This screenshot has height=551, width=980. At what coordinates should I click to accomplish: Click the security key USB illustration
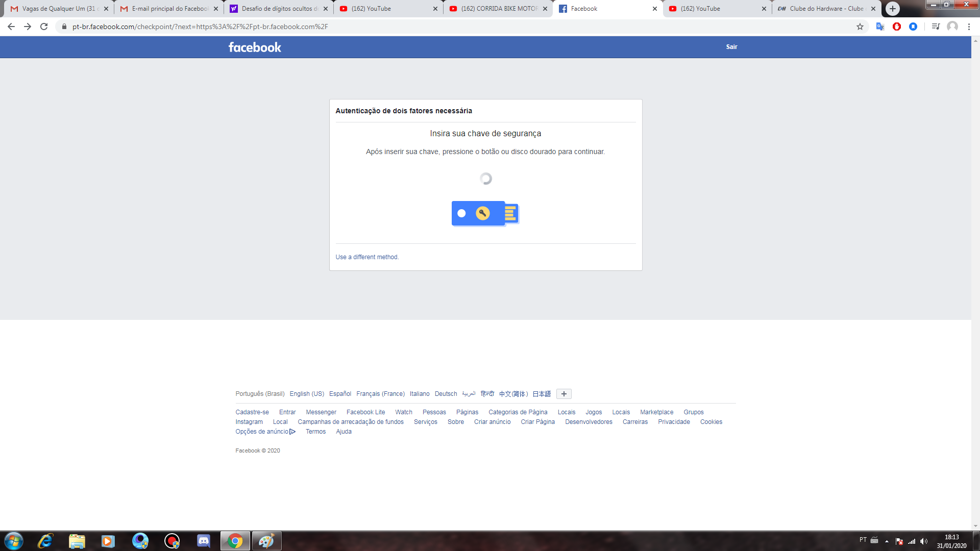[485, 213]
